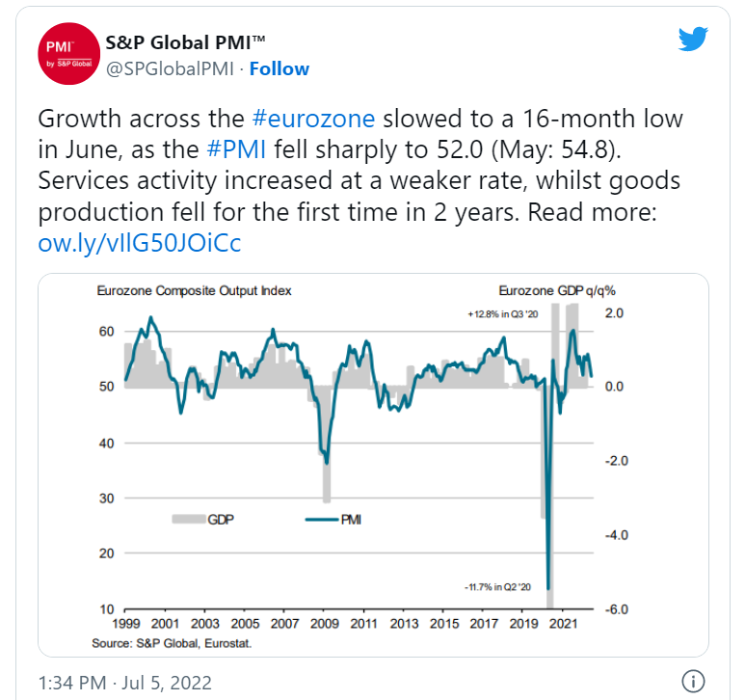Click the Twitter bird logo icon
The width and height of the screenshot is (745, 700).
tap(693, 40)
